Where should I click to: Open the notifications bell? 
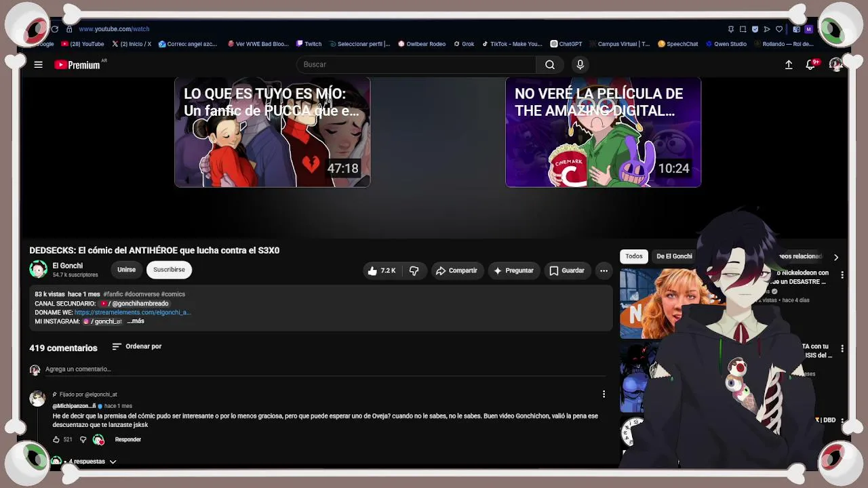[x=810, y=64]
